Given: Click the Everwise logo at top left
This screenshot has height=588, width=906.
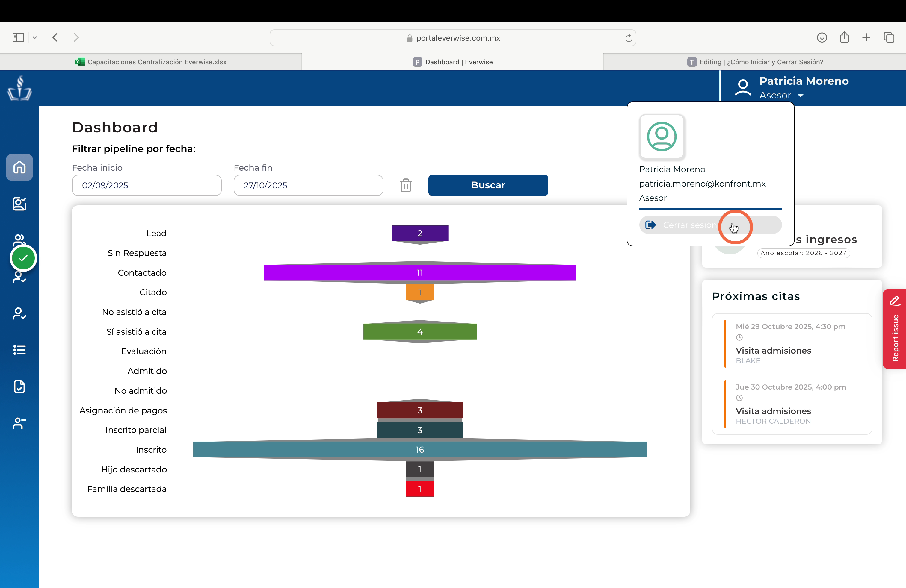Looking at the screenshot, I should pyautogui.click(x=19, y=88).
